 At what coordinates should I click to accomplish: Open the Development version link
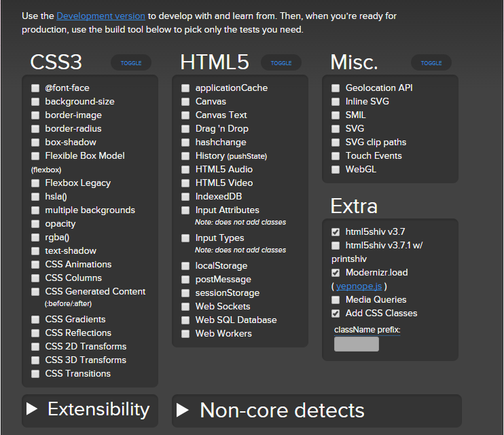[x=101, y=16]
